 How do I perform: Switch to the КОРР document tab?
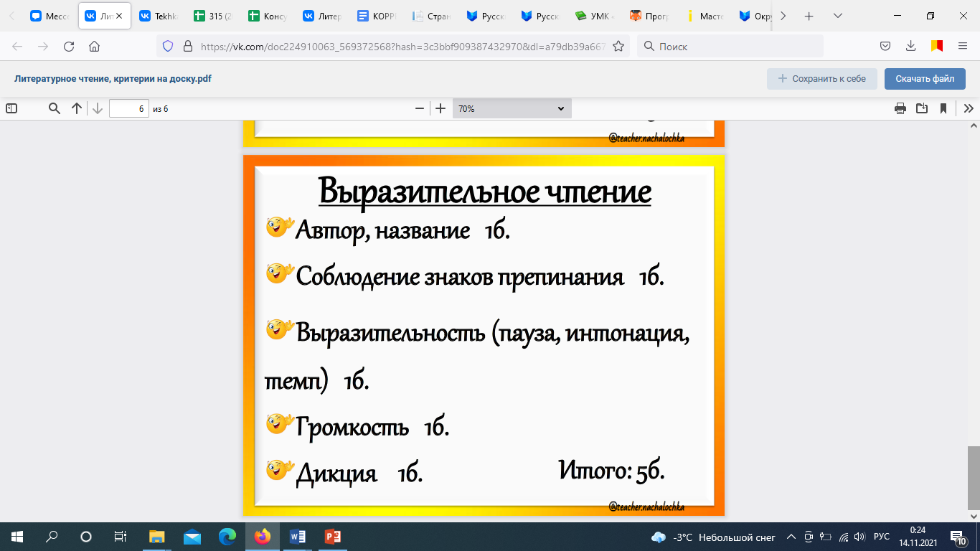[x=377, y=16]
